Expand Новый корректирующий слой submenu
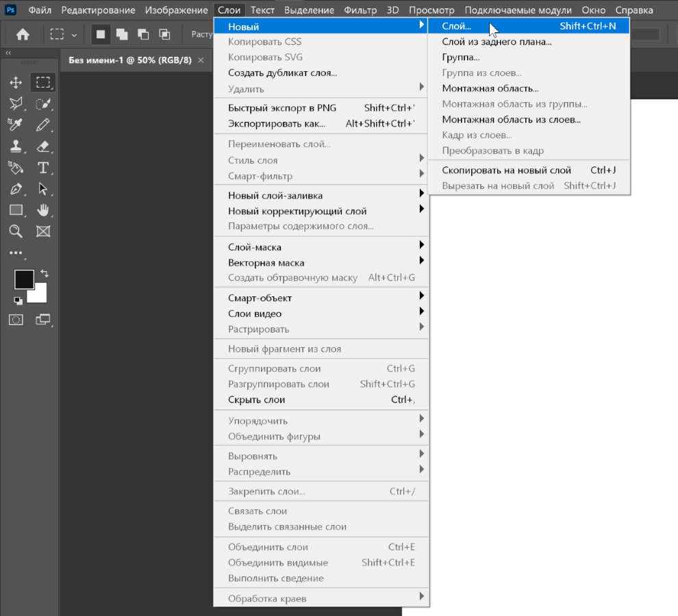Viewport: 678px width, 616px height. (321, 211)
